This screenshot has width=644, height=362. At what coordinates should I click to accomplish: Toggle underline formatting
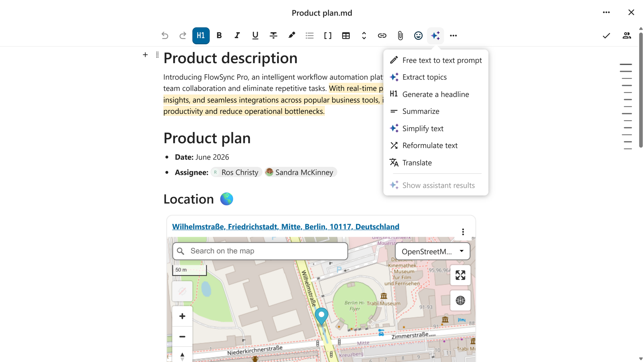(255, 35)
